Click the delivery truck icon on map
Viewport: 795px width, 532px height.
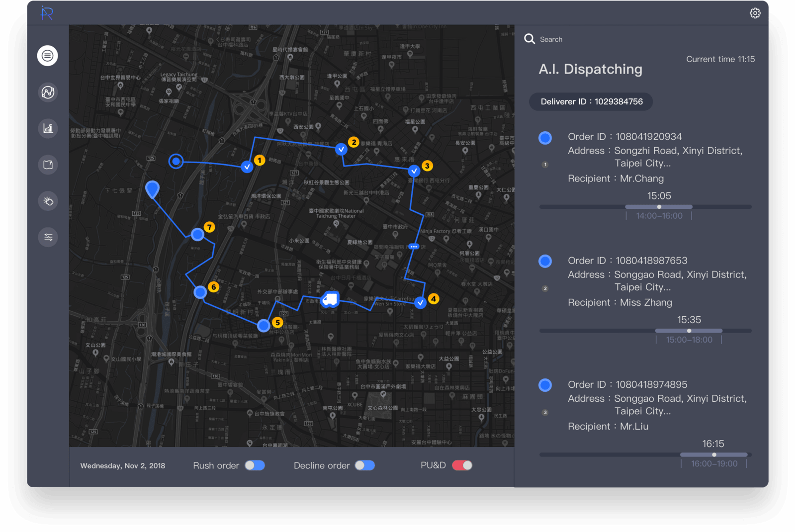click(330, 299)
